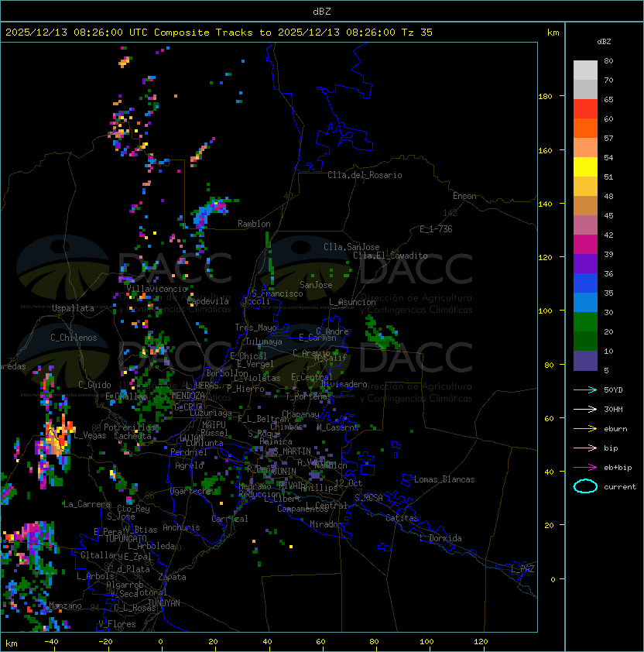
Task: Click the '30HM' legend label
Action: [613, 410]
